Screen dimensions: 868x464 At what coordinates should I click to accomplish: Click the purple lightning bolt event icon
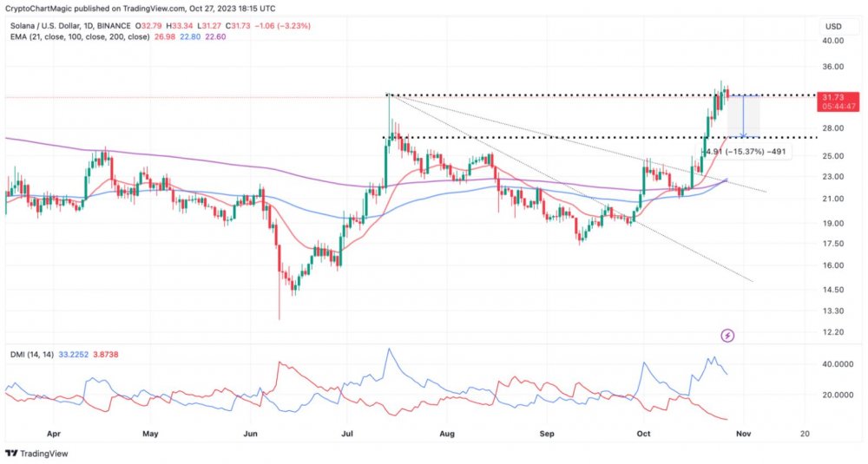pos(727,335)
